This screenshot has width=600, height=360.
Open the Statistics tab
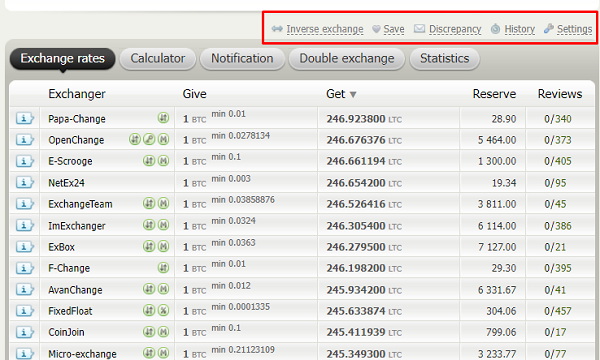point(444,59)
